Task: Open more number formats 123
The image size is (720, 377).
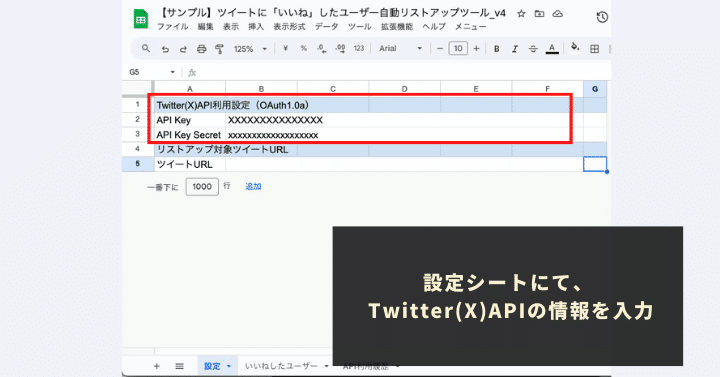Action: point(359,48)
